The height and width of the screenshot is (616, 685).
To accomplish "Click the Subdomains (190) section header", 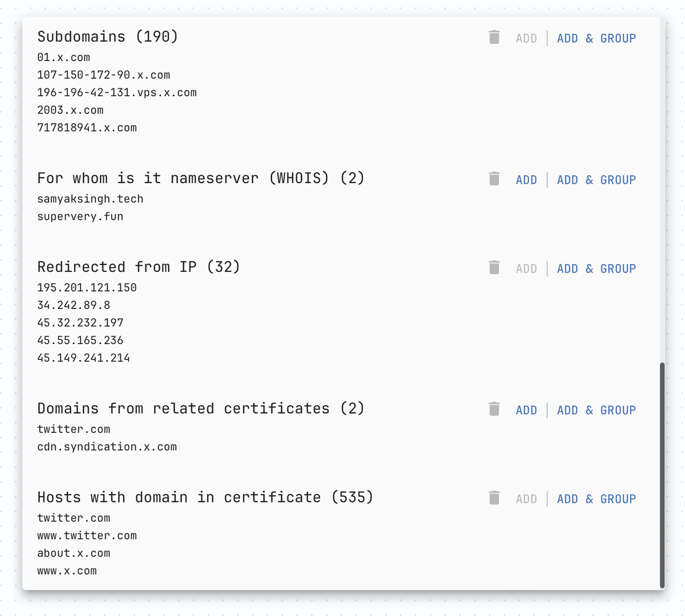I will point(107,36).
